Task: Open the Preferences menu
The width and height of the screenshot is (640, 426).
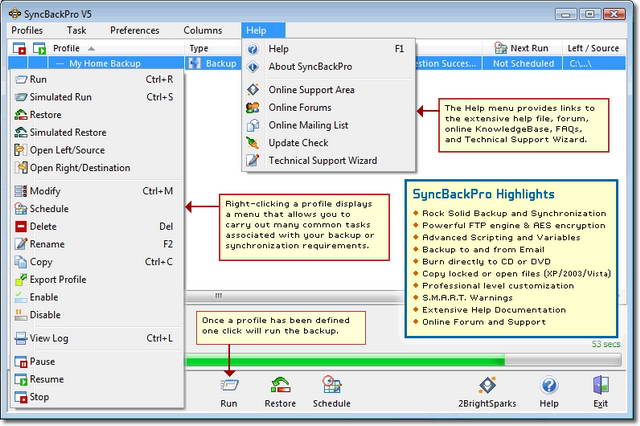Action: pyautogui.click(x=134, y=31)
